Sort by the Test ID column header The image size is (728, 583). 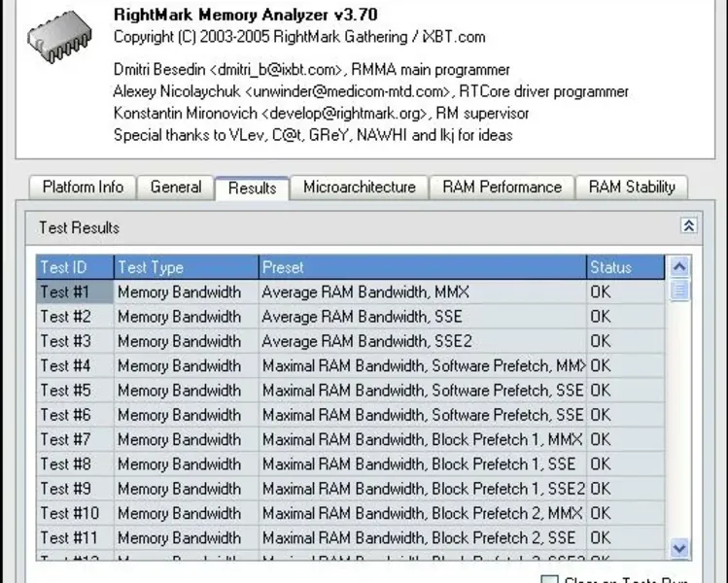pos(75,267)
